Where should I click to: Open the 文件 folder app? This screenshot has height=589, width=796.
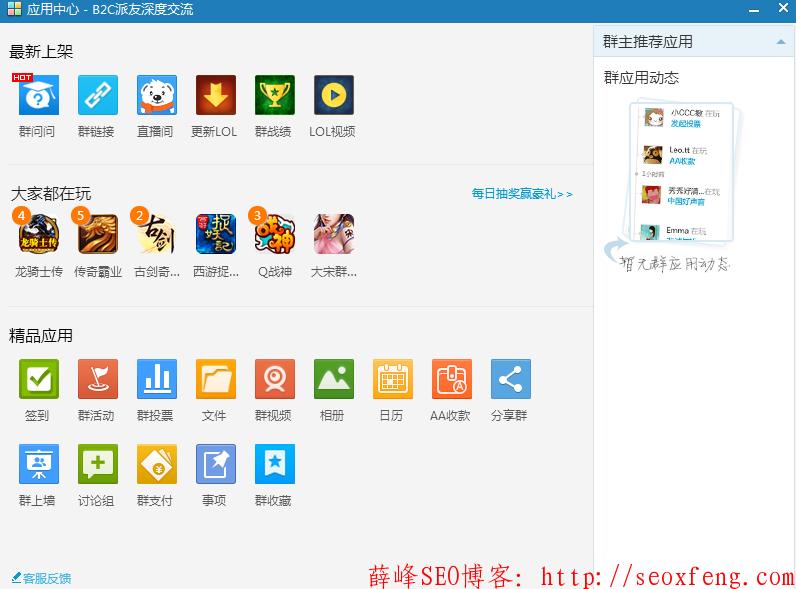tap(216, 379)
